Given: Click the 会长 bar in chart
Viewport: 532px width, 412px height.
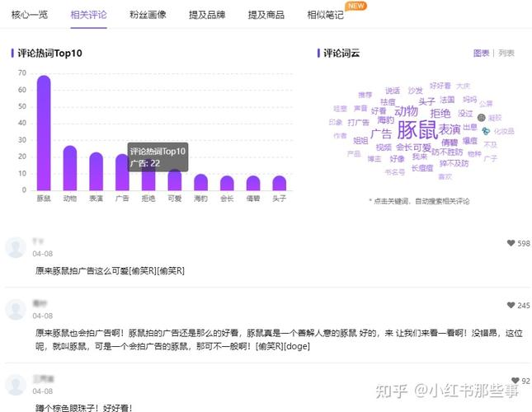Looking at the screenshot, I should (227, 183).
